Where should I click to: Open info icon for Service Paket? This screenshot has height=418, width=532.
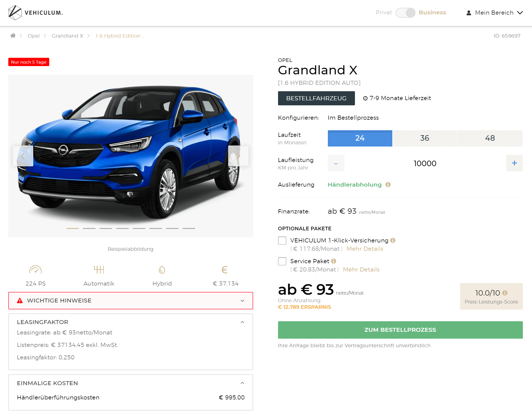point(334,261)
